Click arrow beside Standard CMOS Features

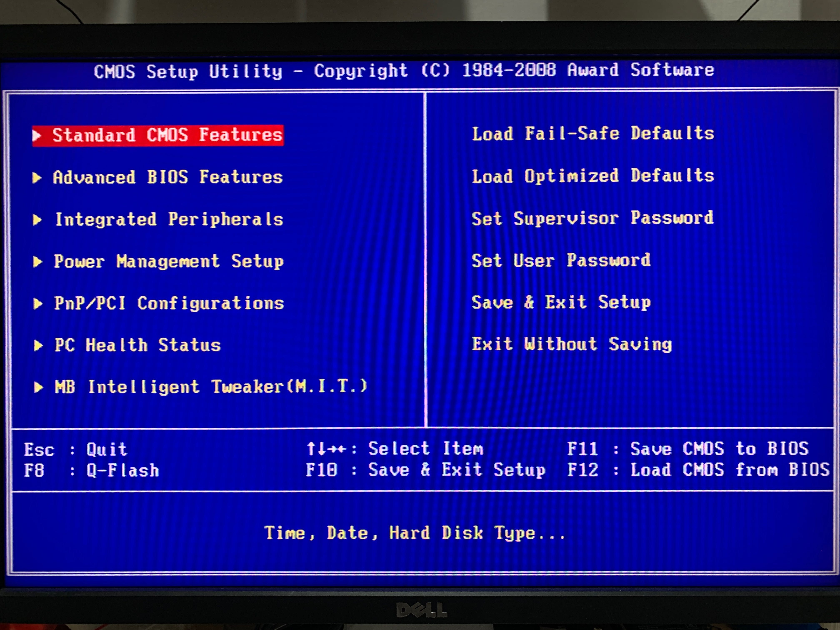[x=37, y=136]
